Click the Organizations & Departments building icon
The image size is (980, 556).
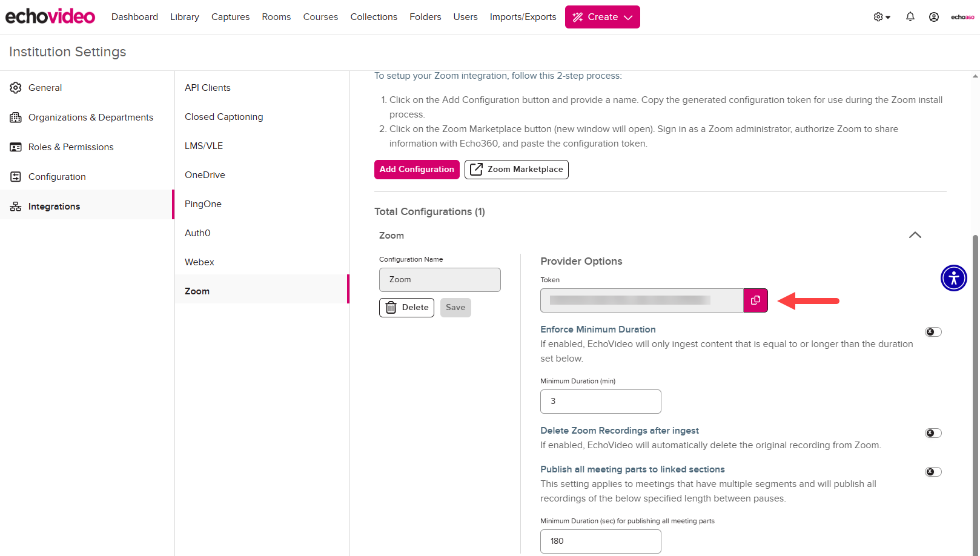pos(16,117)
